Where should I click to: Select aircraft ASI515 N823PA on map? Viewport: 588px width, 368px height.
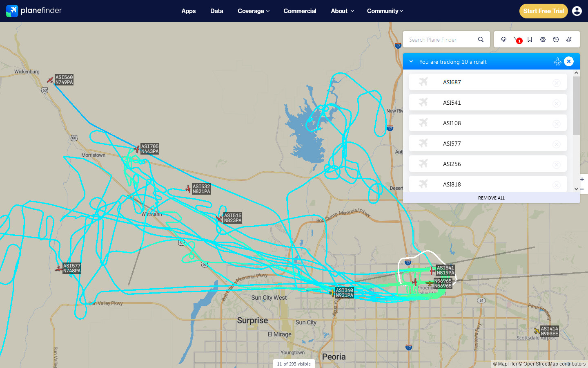(219, 219)
